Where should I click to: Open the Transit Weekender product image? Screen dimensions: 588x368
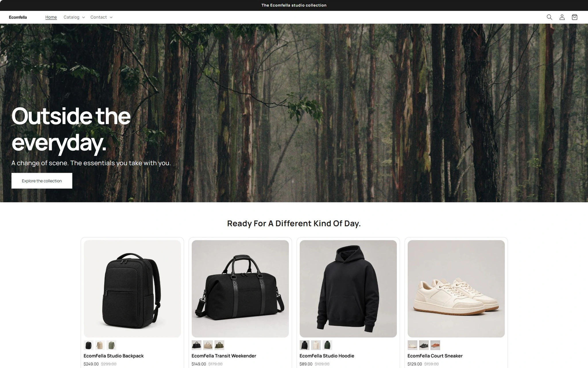coord(240,289)
